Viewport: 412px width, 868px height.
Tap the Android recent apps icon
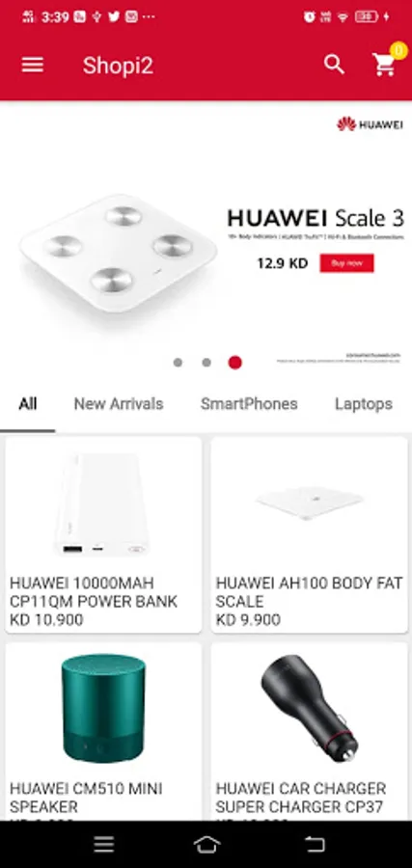point(103,844)
